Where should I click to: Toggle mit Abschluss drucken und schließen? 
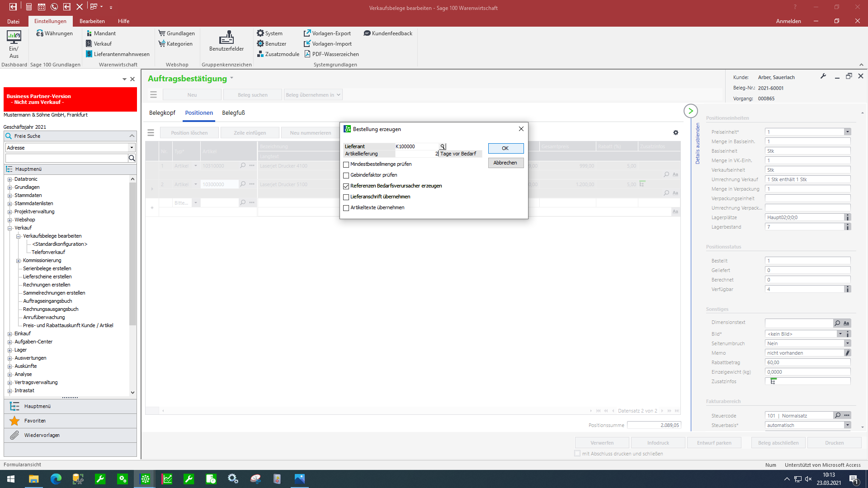577,453
